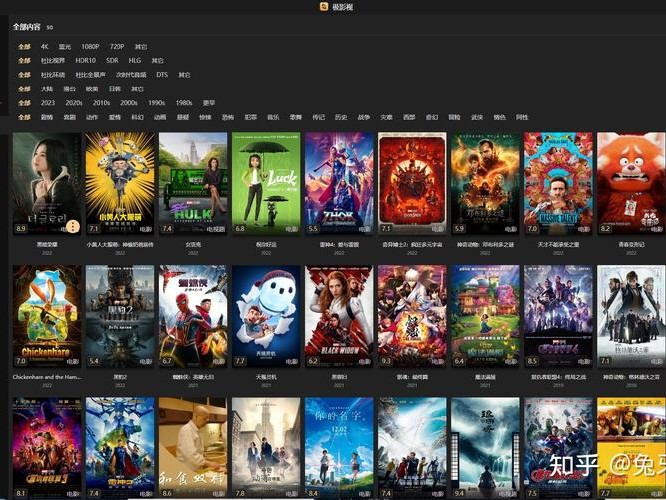Filter by 历史 genre
The image size is (666, 500).
coord(341,117)
